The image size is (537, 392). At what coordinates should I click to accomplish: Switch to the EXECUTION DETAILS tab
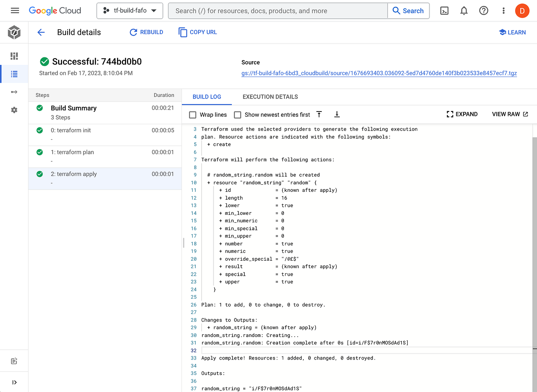[270, 97]
